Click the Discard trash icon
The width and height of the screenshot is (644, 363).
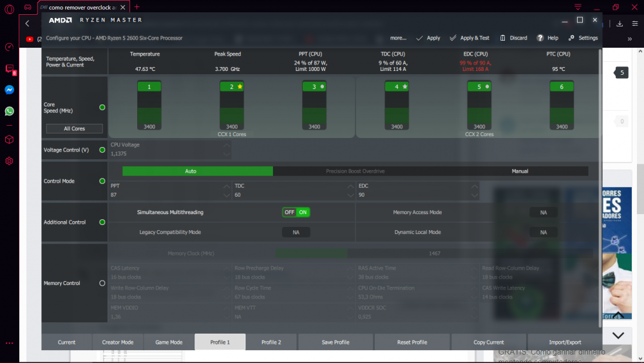point(503,38)
